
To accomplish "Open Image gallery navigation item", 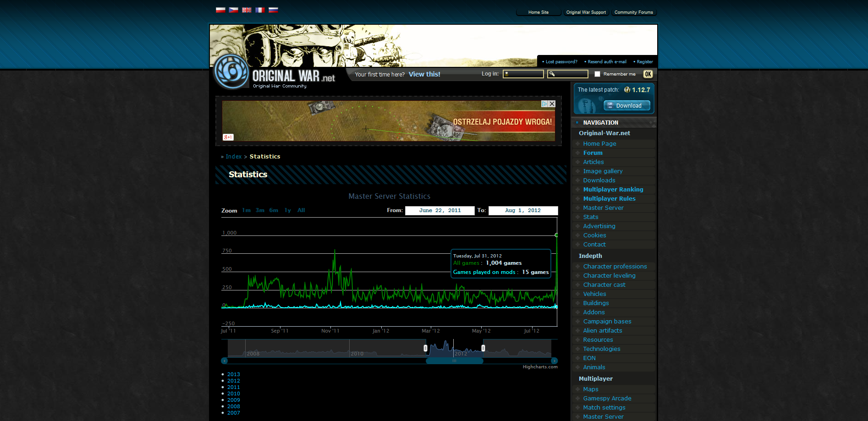I will [x=603, y=171].
